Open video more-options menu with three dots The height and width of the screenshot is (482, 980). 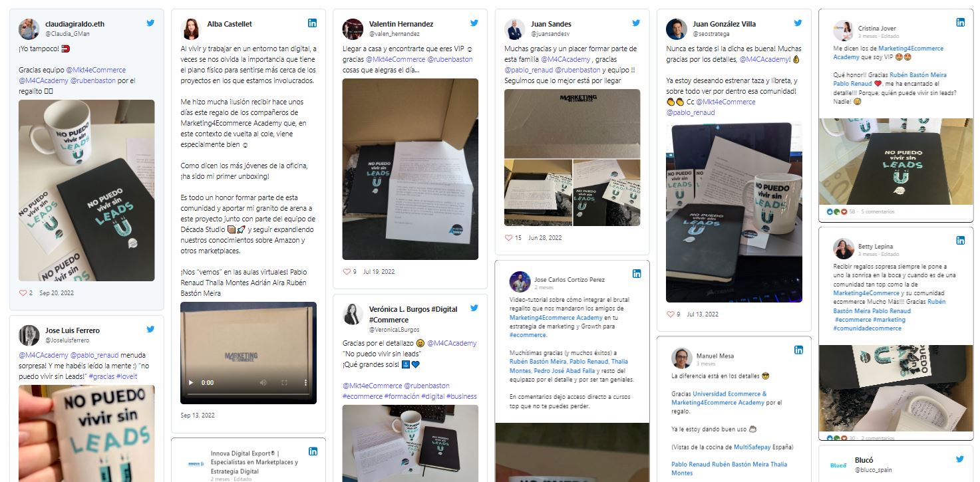[x=306, y=383]
